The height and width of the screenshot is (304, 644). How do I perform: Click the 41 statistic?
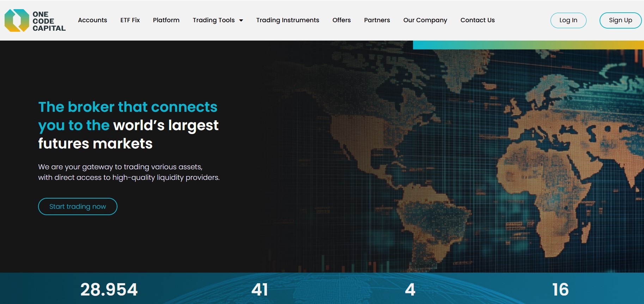(x=260, y=290)
